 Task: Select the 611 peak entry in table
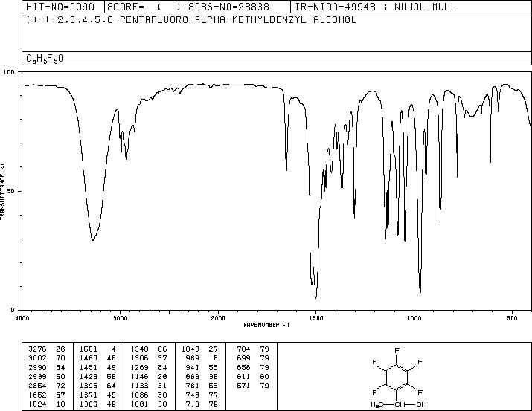(253, 376)
